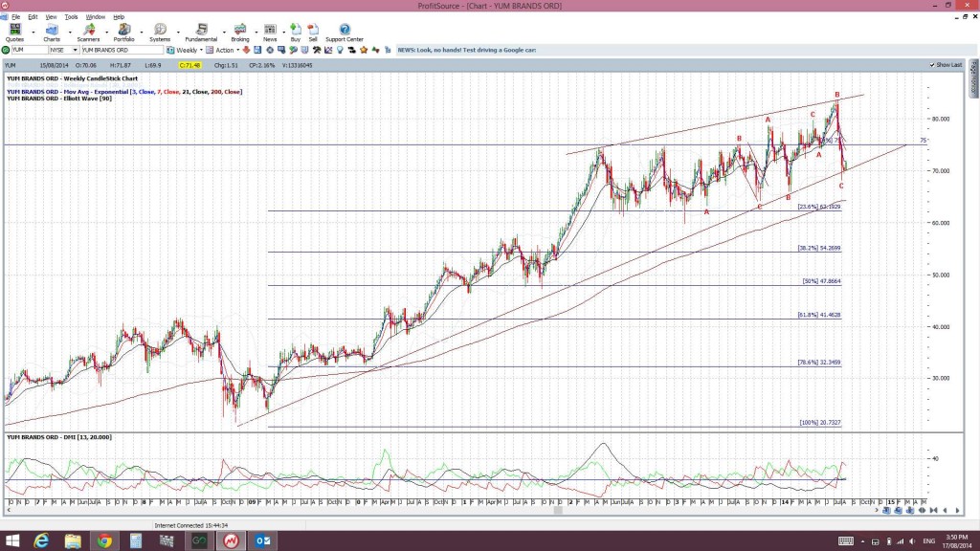Click the YUM BRANDS ORD name field
The image size is (980, 551).
122,50
